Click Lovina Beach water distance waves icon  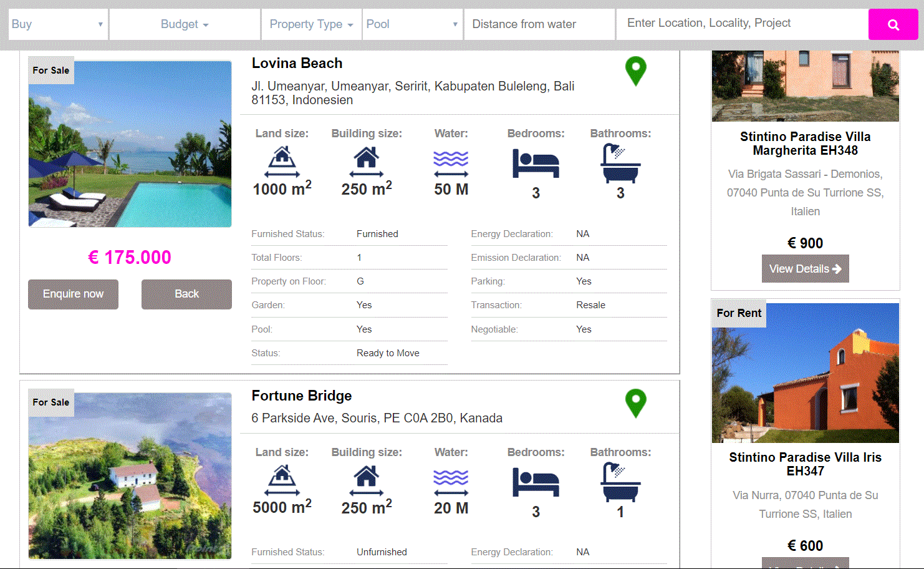click(451, 164)
